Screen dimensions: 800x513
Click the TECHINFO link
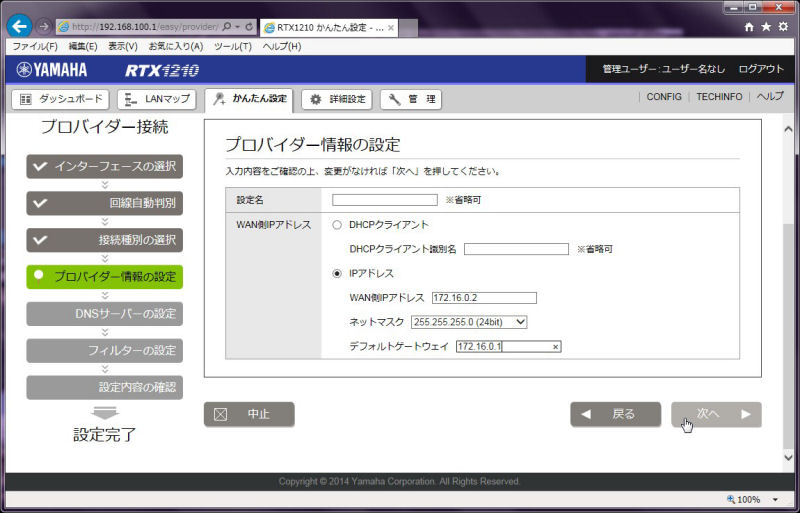pos(719,96)
